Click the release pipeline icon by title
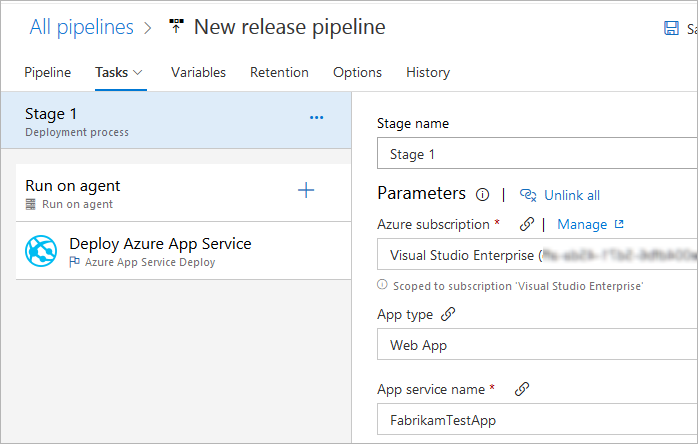The height and width of the screenshot is (444, 698). click(175, 28)
